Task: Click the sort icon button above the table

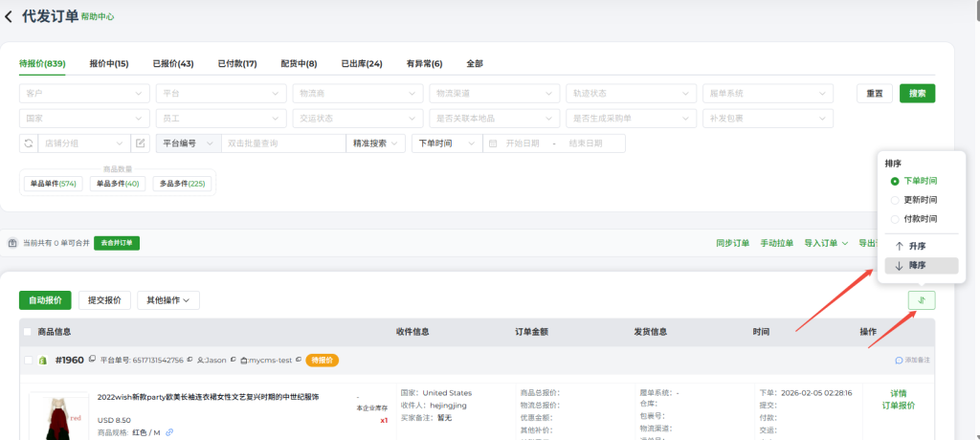Action: (x=921, y=300)
